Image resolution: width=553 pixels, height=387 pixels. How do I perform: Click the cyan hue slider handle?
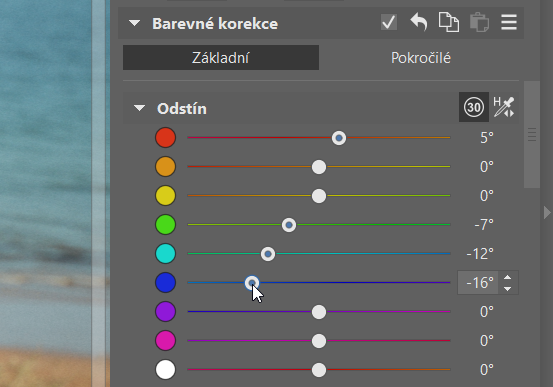[268, 254]
